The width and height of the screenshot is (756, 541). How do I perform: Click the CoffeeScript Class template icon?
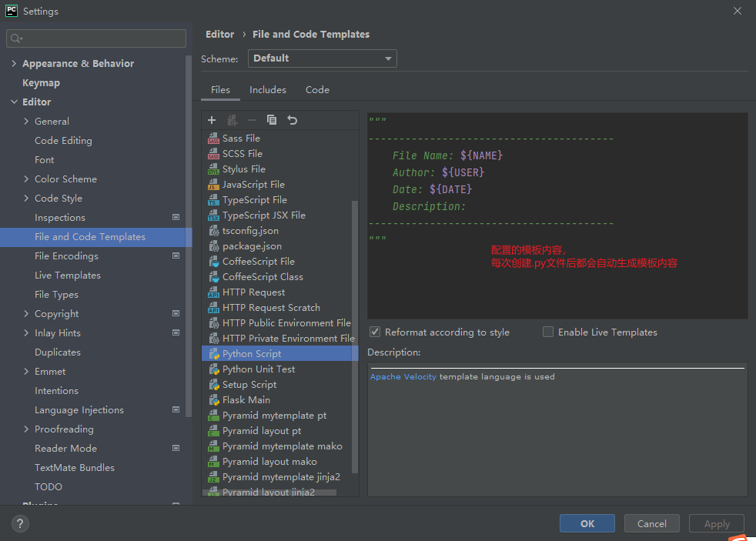coord(213,277)
